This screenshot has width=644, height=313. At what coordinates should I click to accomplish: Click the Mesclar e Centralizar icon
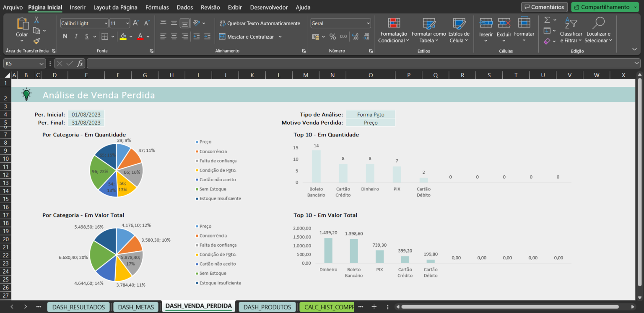pos(247,37)
